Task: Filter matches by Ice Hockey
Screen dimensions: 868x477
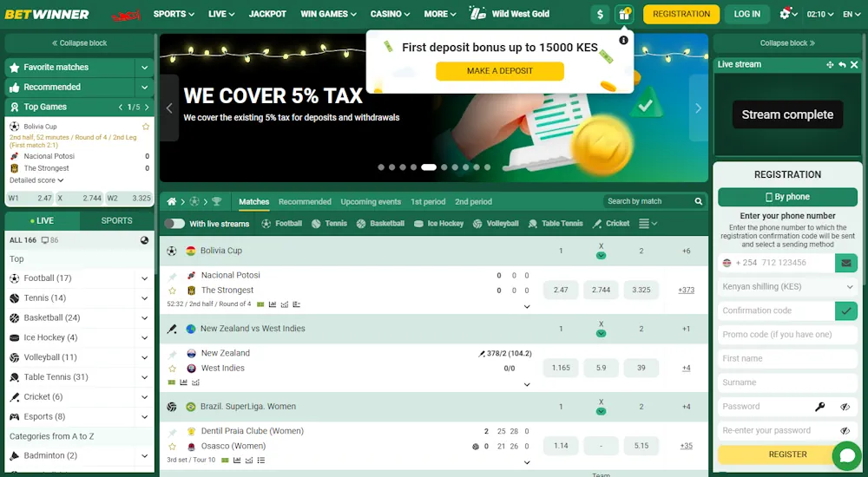Action: (x=438, y=224)
